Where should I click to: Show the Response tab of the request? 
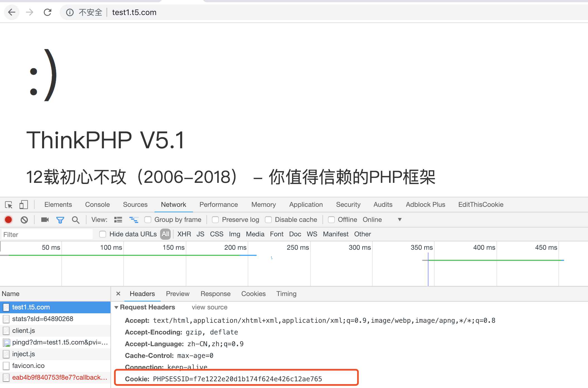pos(216,294)
